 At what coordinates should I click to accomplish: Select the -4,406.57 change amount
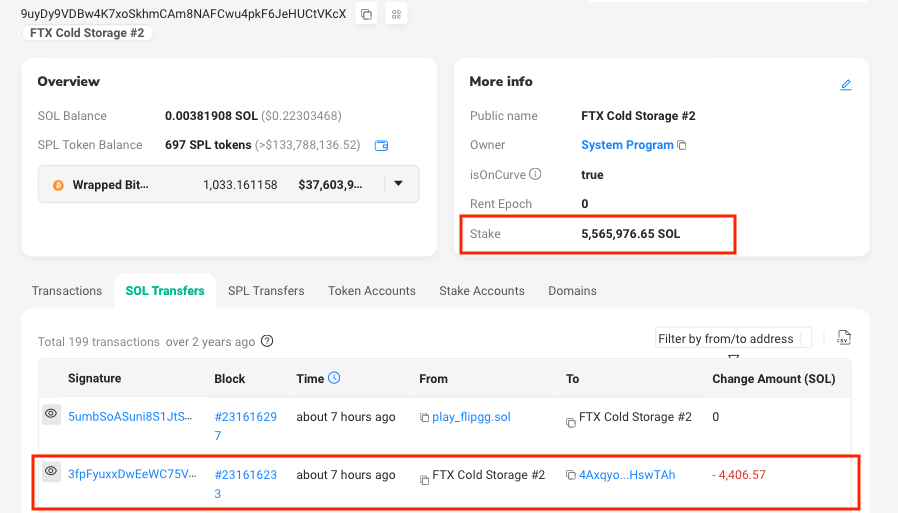point(739,475)
